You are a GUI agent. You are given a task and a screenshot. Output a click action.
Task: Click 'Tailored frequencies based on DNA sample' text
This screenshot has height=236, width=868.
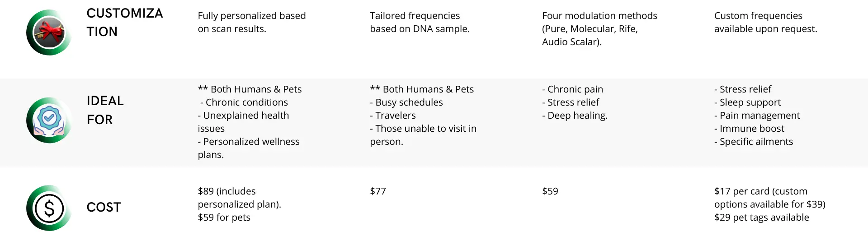420,22
